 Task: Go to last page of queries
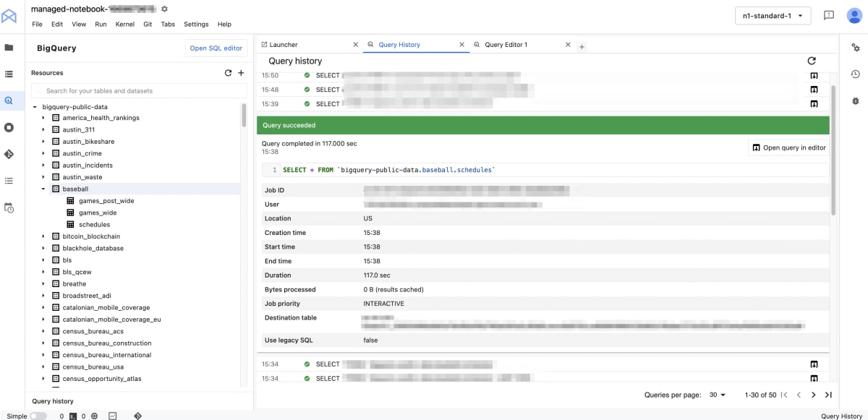coord(828,395)
